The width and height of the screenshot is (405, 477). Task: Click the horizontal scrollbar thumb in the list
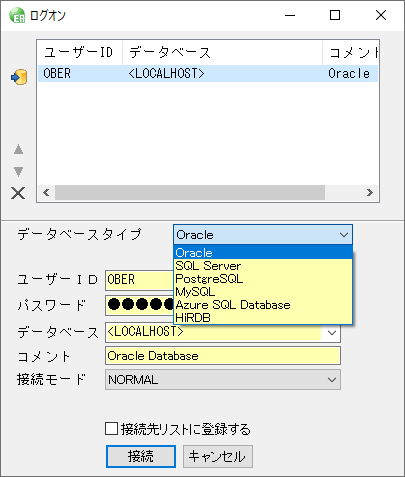(x=190, y=193)
